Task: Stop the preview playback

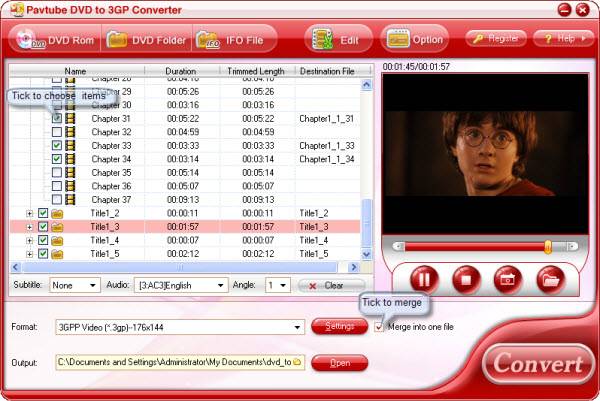Action: click(x=466, y=280)
